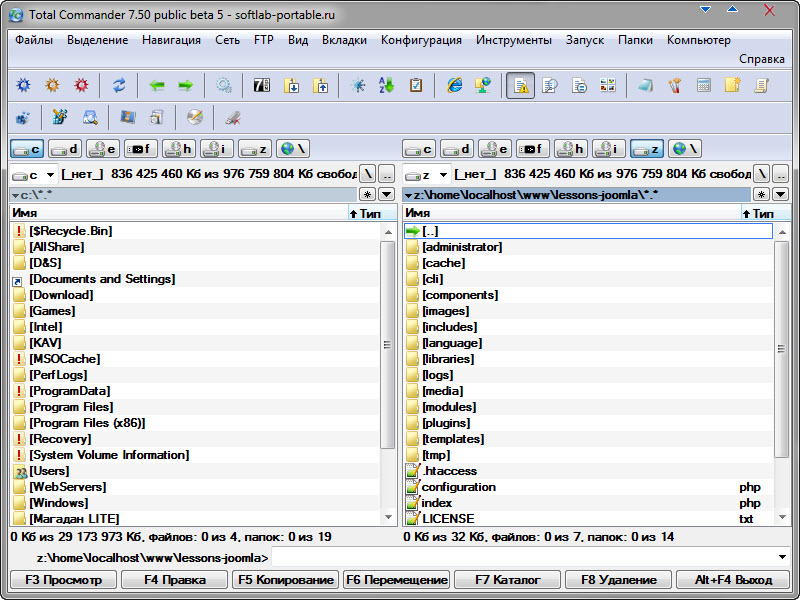Screen dimensions: 800x600
Task: Toggle the document list view button
Action: coord(579,85)
